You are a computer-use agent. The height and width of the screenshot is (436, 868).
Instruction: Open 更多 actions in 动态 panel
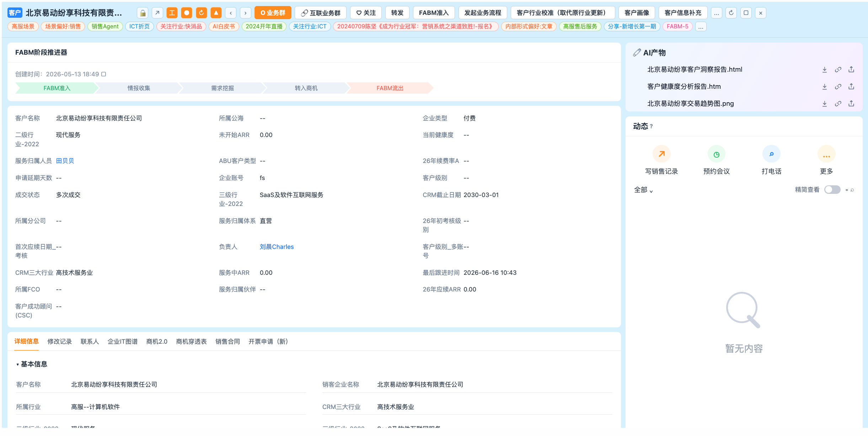(826, 154)
